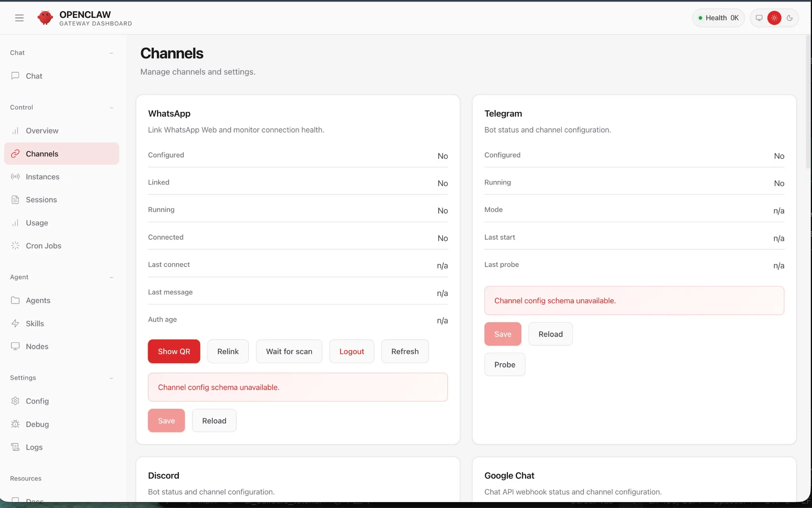The width and height of the screenshot is (812, 508).
Task: Open Health OK status pill
Action: (x=718, y=18)
